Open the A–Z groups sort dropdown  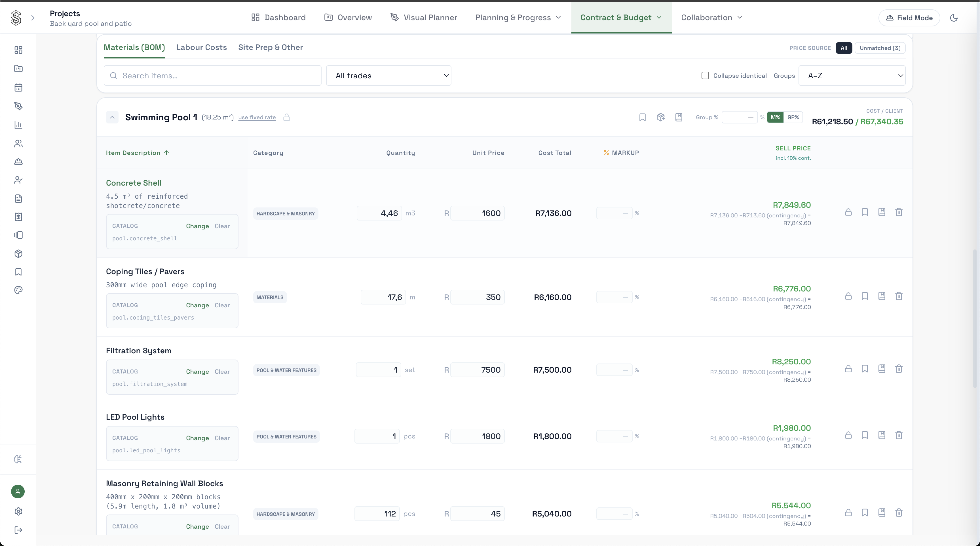click(852, 75)
